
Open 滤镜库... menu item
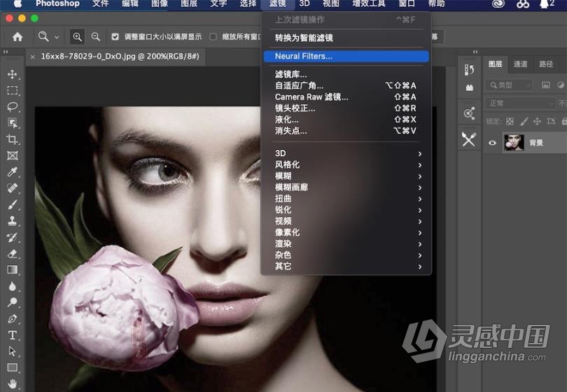click(x=346, y=74)
